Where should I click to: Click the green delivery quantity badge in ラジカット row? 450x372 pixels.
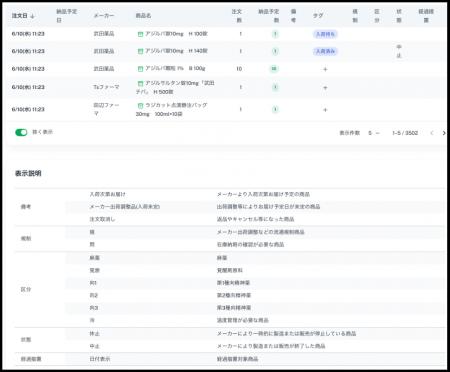[275, 109]
